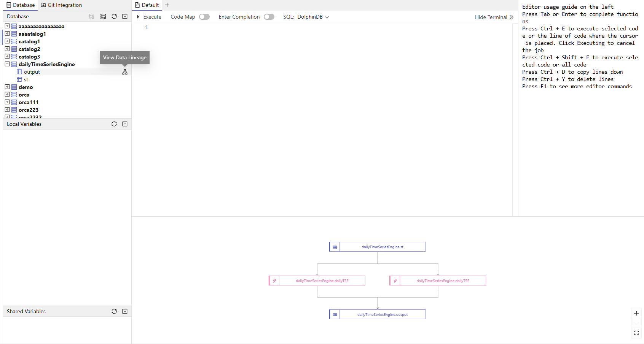
Task: Switch to the Git Integration tab
Action: click(61, 5)
